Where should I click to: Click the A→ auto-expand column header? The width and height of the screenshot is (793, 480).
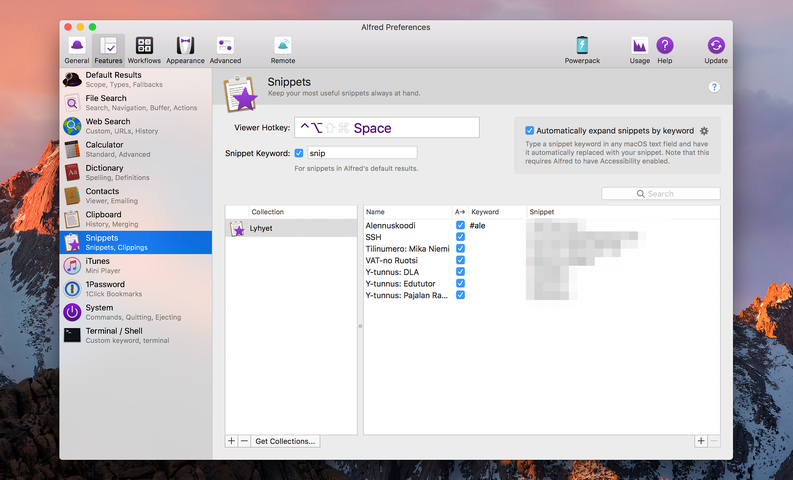click(460, 212)
